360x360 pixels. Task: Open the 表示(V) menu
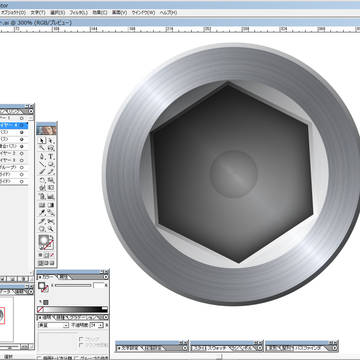coord(119,13)
